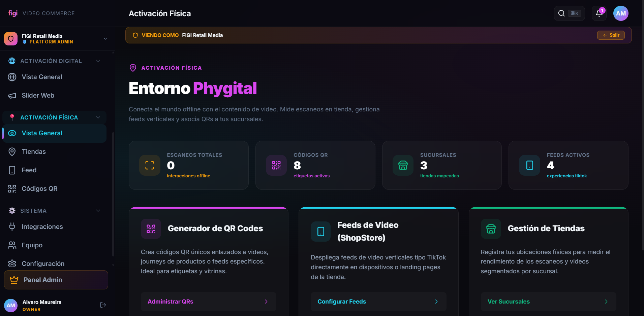
Task: Collapse the Activación Digital section
Action: [x=98, y=61]
